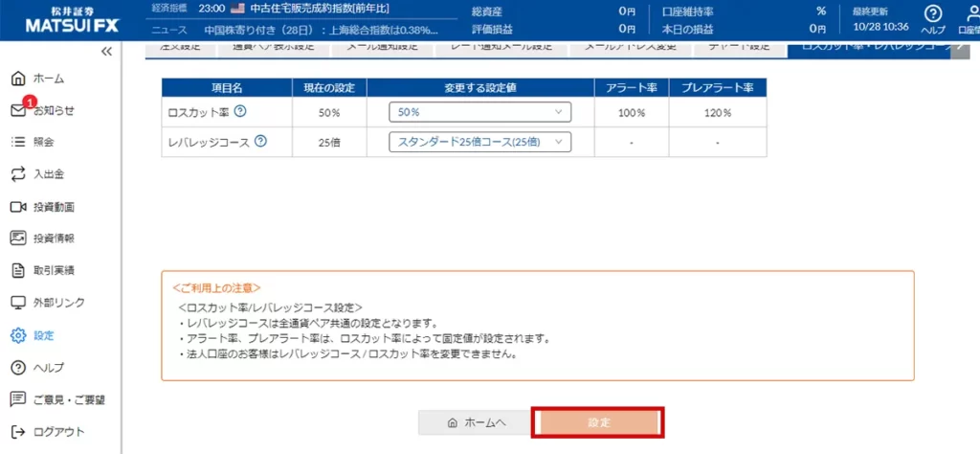
Task: Click help icon beside レバレッジコース
Action: point(261,142)
